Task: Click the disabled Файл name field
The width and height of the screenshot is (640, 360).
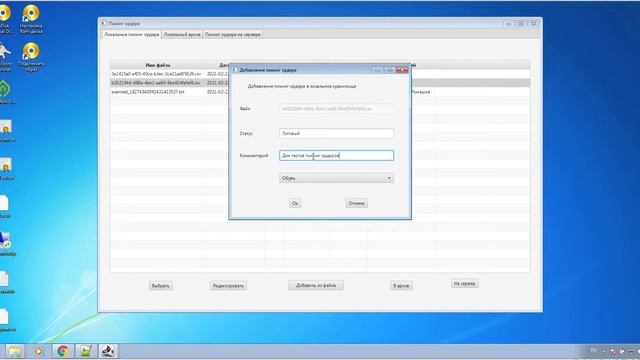Action: 336,109
